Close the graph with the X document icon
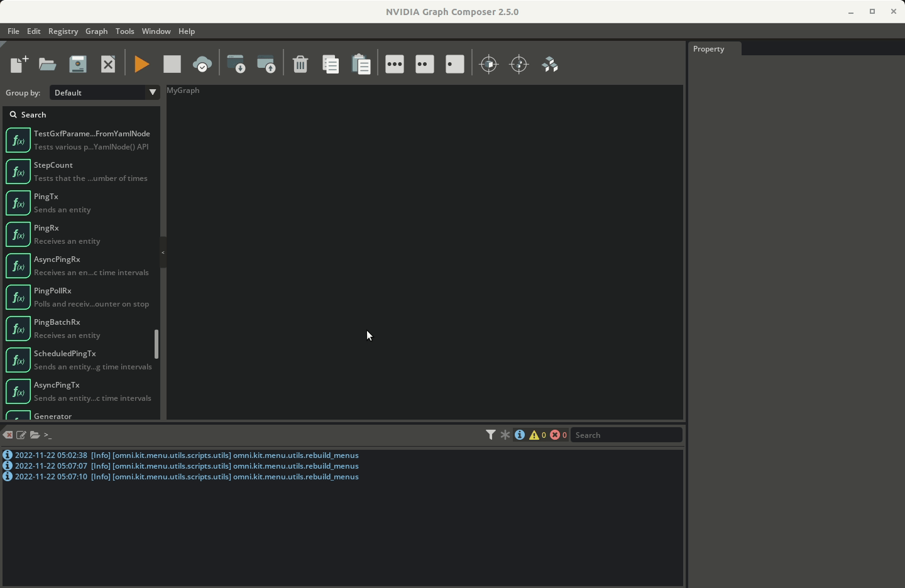 [x=108, y=64]
